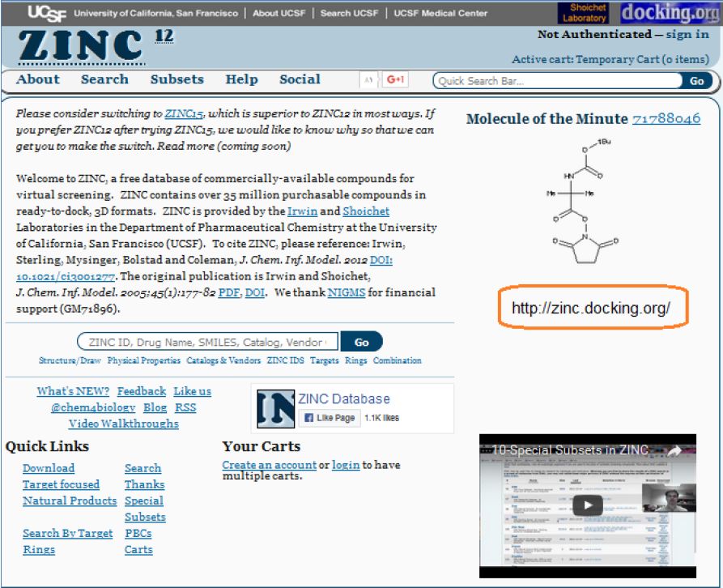The height and width of the screenshot is (588, 723).
Task: Open the Search UCSF link
Action: point(349,14)
